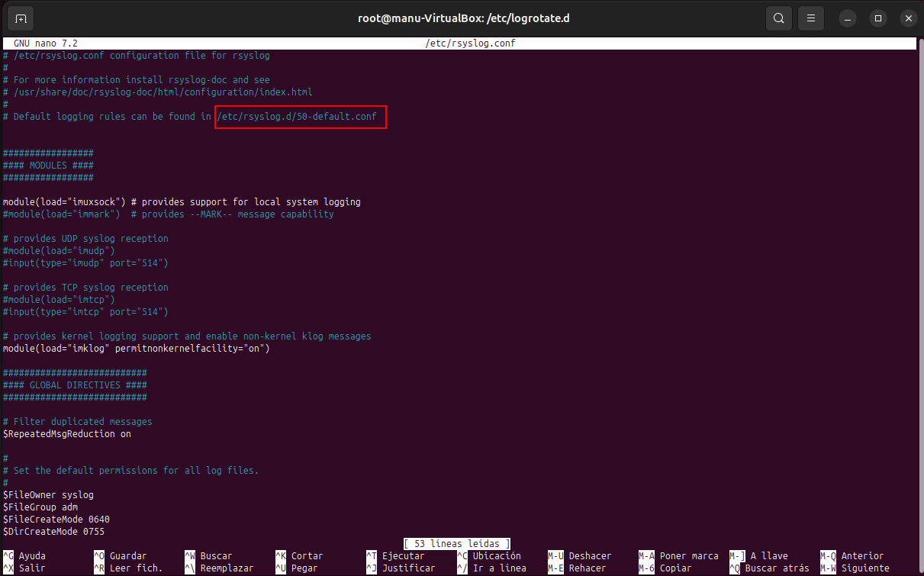Click the #module(load="imudp") line
The width and height of the screenshot is (924, 576).
(59, 251)
